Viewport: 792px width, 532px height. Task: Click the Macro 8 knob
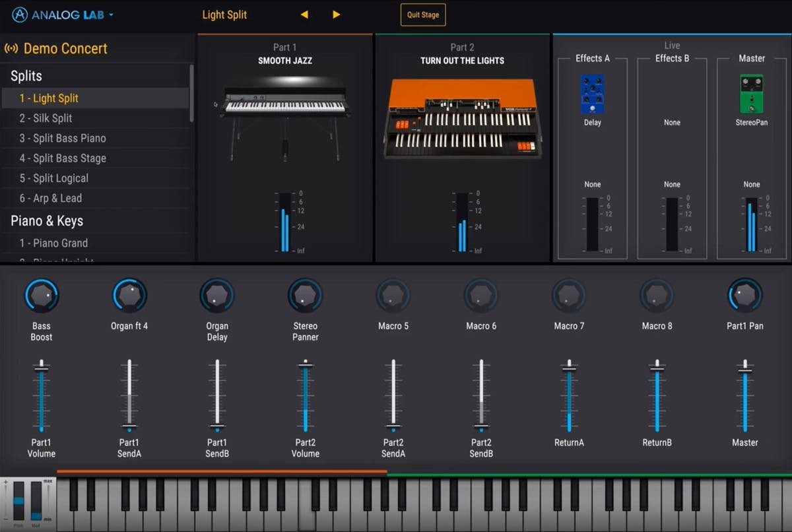pos(657,296)
